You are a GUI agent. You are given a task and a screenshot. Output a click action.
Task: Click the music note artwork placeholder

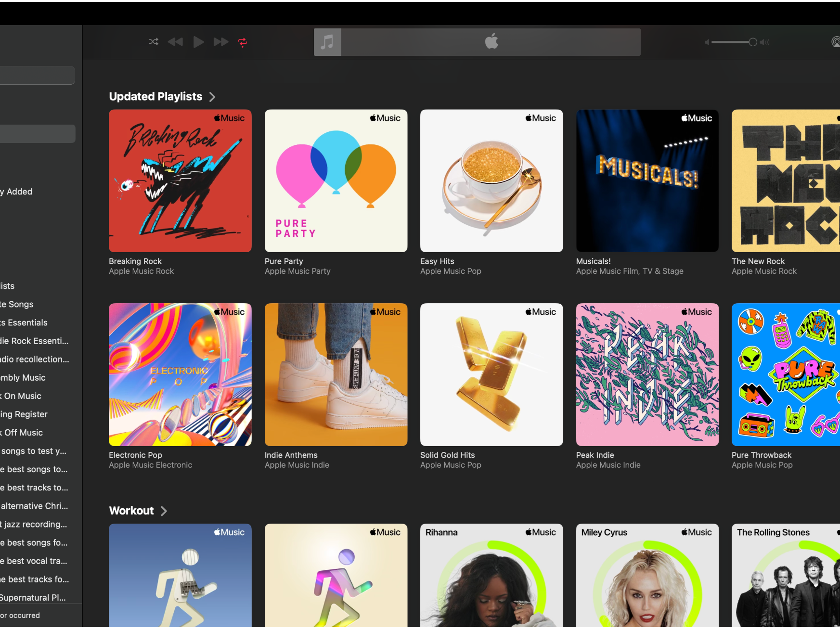click(327, 42)
